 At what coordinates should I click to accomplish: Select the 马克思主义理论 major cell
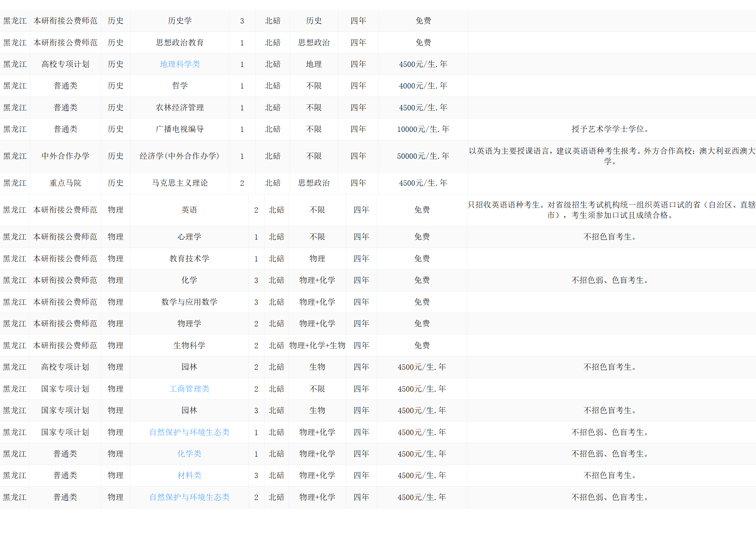(180, 183)
